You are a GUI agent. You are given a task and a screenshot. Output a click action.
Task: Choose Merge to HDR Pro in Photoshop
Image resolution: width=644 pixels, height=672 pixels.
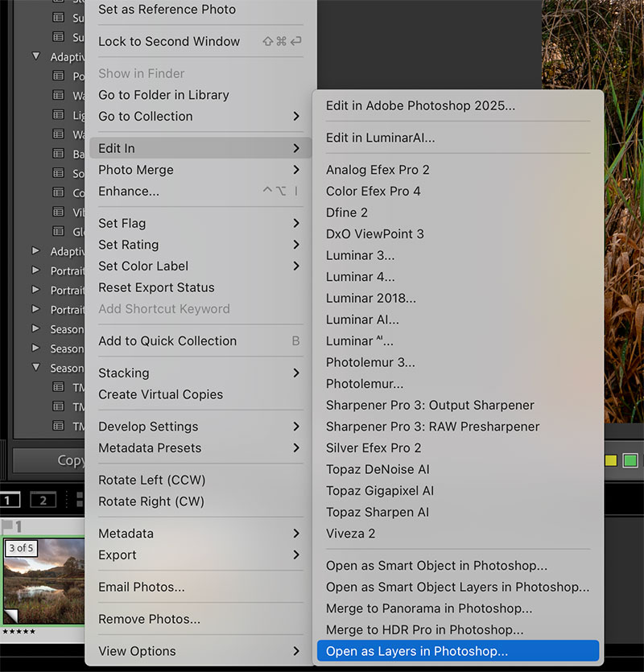pyautogui.click(x=424, y=629)
